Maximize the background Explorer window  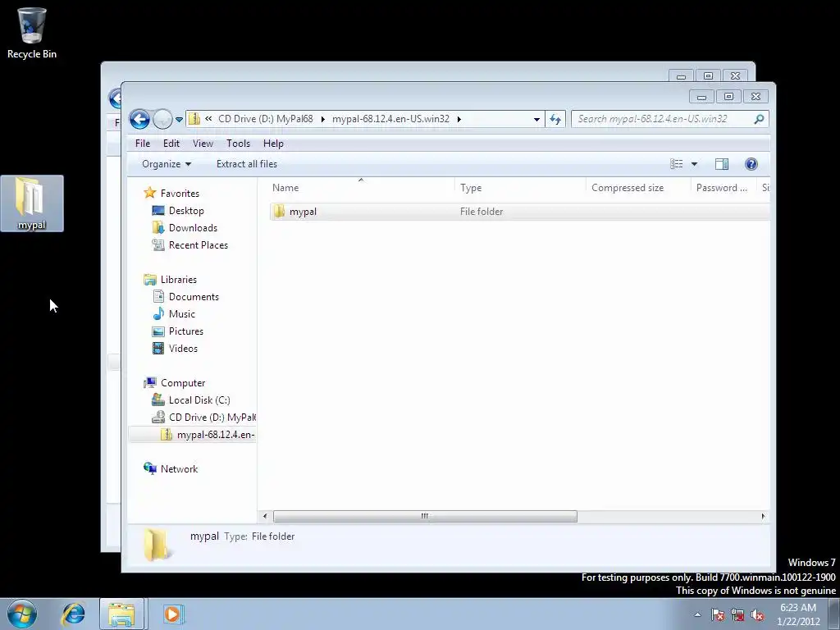708,76
